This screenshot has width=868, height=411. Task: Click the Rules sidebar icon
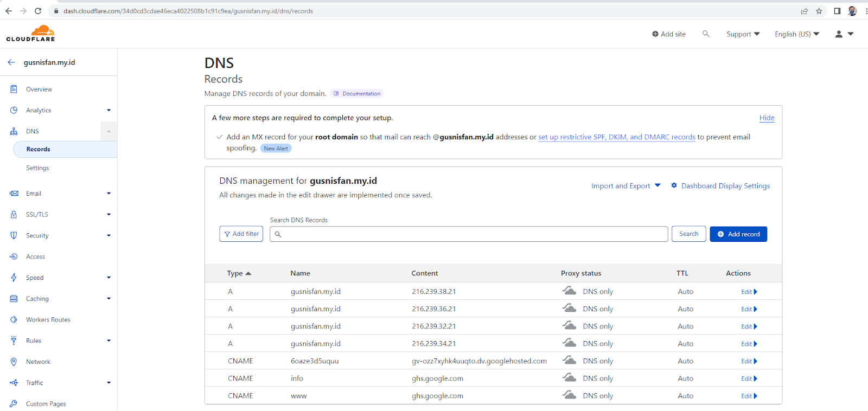(x=14, y=341)
